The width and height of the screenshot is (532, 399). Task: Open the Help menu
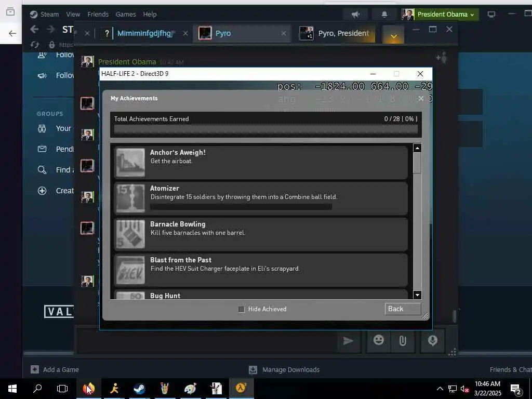150,14
